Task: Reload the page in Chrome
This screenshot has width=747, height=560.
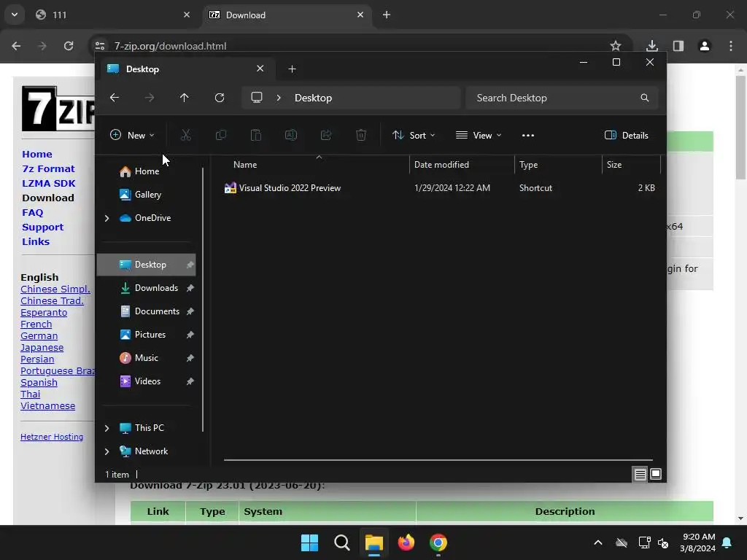Action: (x=69, y=46)
